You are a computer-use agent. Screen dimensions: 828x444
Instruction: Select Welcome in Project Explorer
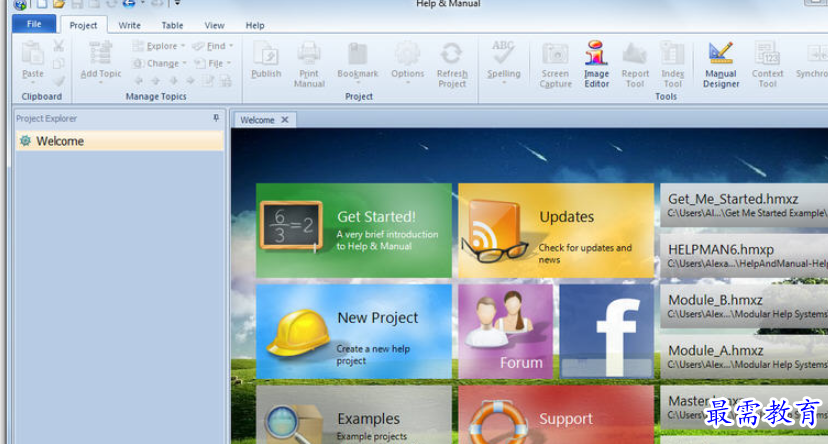click(119, 141)
